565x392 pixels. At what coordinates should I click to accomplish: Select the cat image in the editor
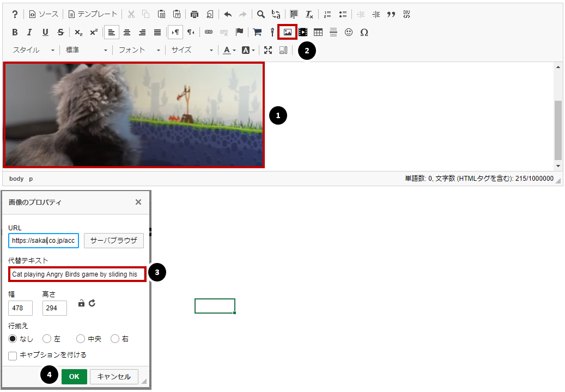(x=133, y=115)
